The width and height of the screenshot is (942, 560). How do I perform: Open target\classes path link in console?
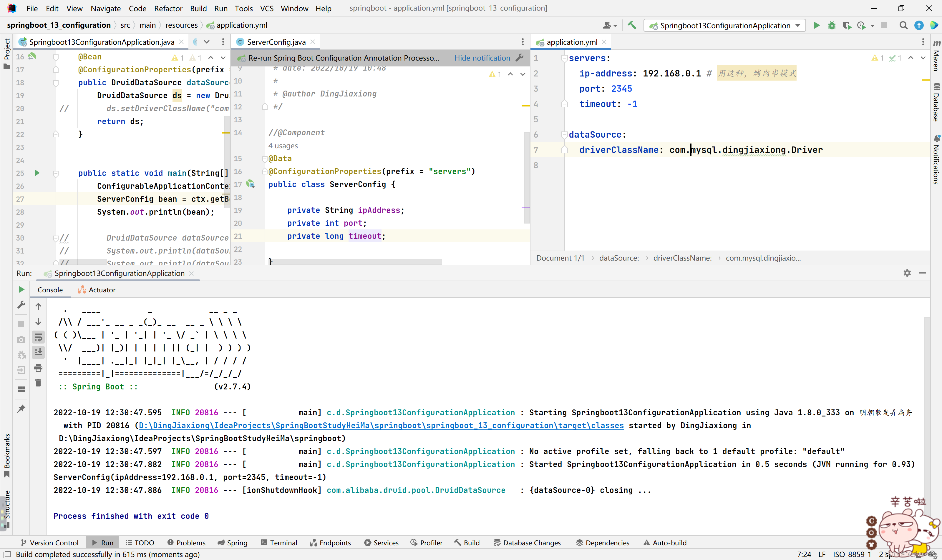pyautogui.click(x=381, y=425)
